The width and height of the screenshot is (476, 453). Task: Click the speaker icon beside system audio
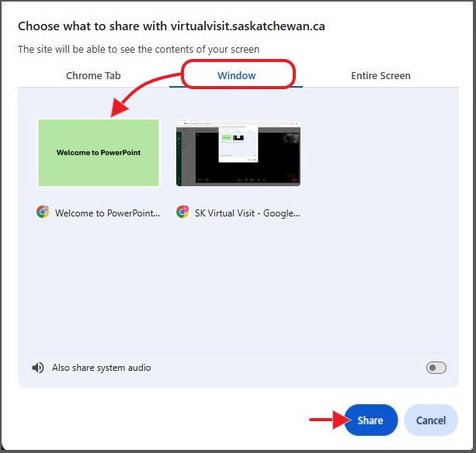38,368
